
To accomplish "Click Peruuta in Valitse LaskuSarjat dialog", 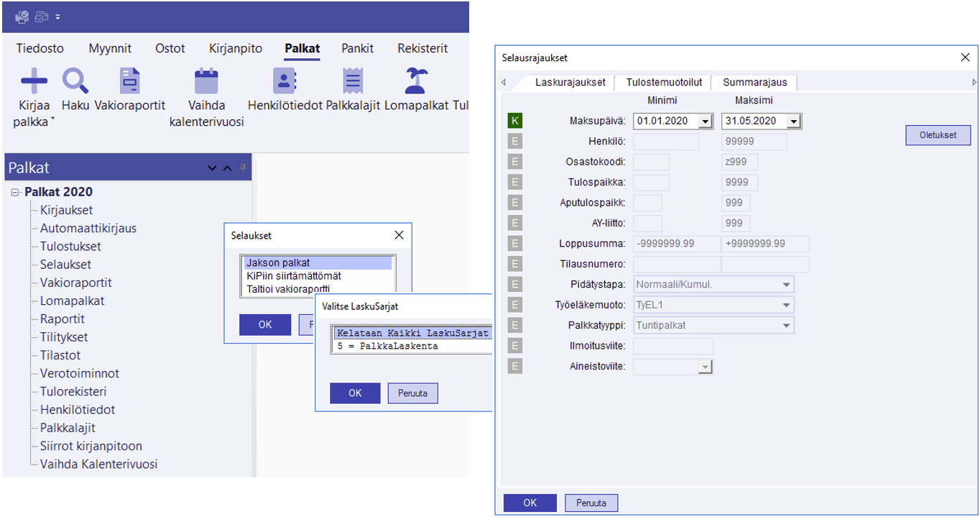I will point(412,393).
